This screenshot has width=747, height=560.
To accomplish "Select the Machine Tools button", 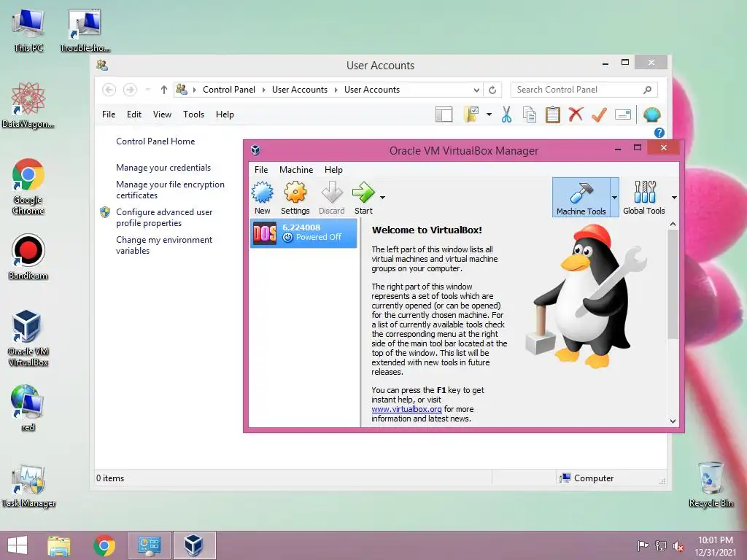I will coord(581,198).
